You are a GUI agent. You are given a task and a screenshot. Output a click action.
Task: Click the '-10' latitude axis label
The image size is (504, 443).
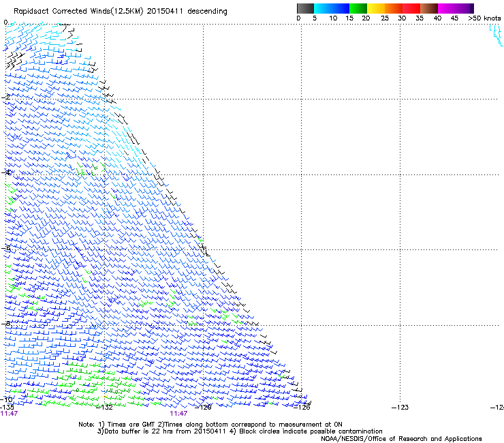[6, 399]
